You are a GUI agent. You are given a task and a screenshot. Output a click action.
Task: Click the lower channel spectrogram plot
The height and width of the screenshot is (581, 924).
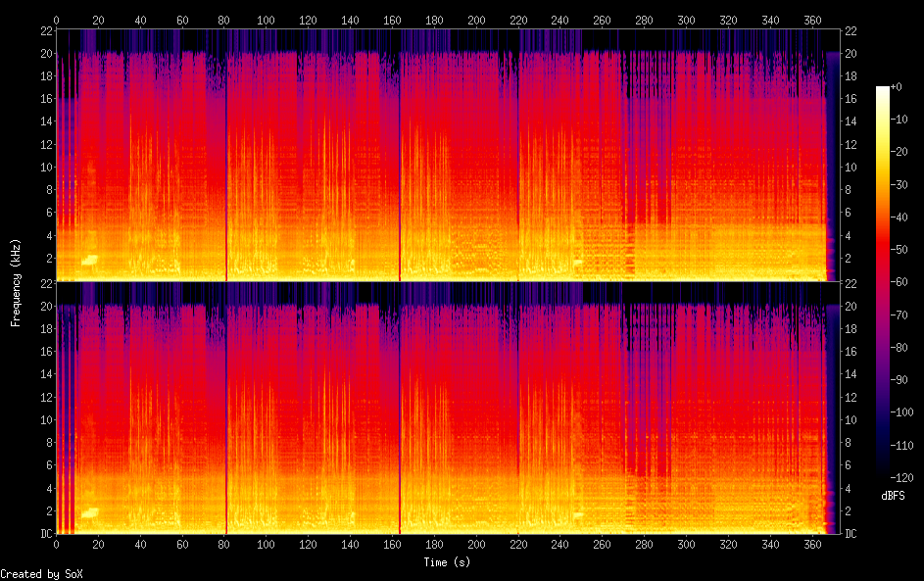[x=448, y=408]
